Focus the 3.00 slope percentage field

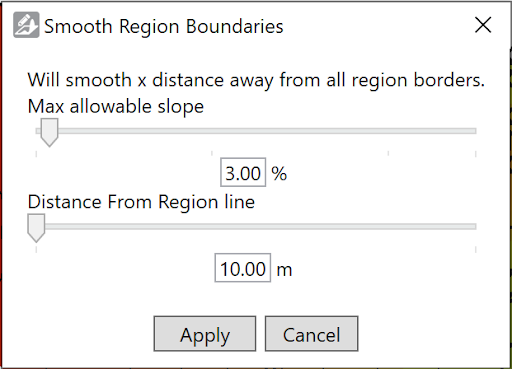243,172
